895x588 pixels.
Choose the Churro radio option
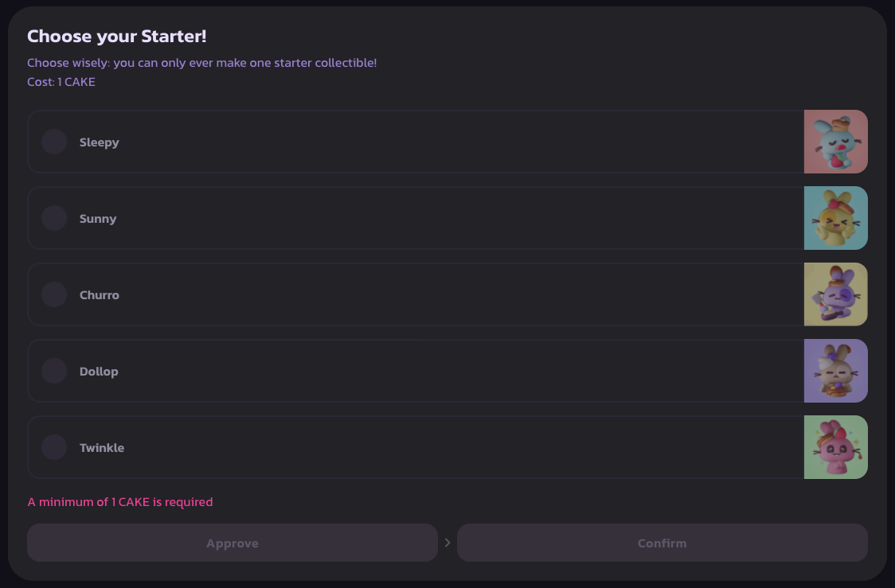pyautogui.click(x=54, y=294)
